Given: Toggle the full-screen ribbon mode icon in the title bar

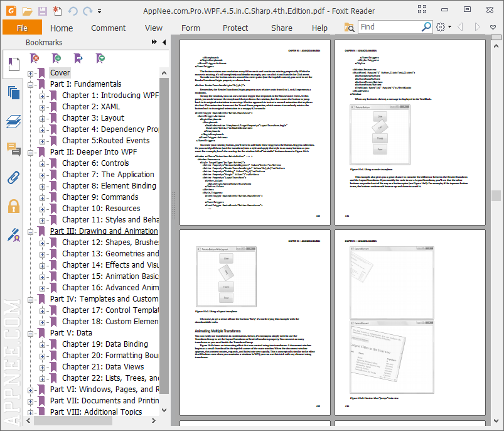Looking at the screenshot, I should point(422,9).
